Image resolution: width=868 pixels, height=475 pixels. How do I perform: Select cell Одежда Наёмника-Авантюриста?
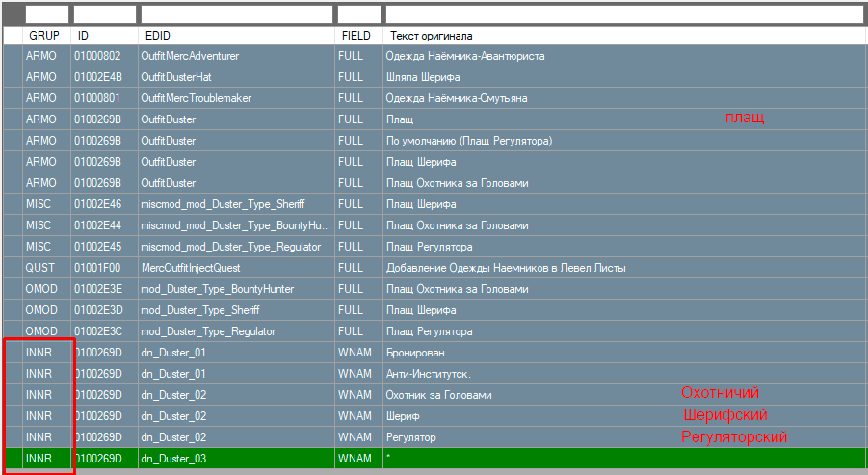624,56
